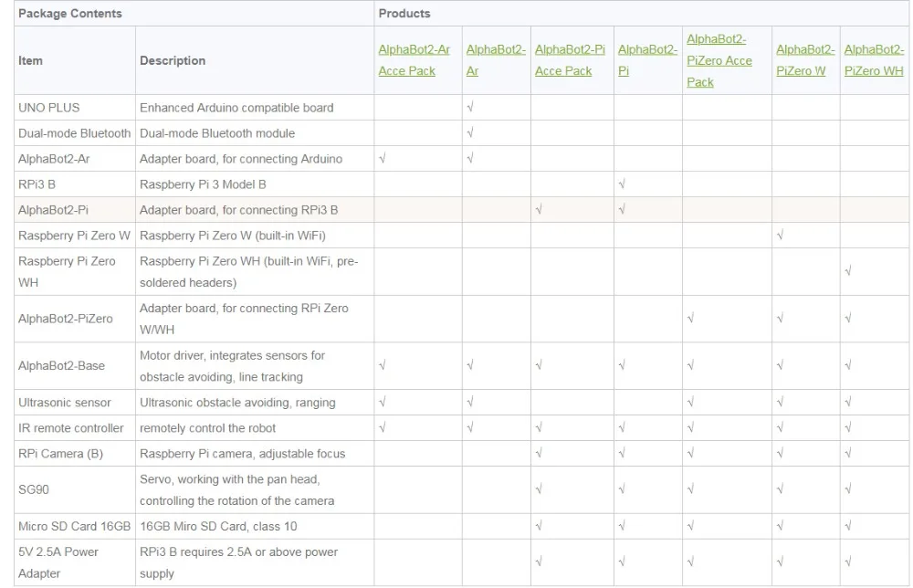This screenshot has height=588, width=913.
Task: Click RPi3 B checkmark under AlphaBot2-Pi
Action: (621, 184)
